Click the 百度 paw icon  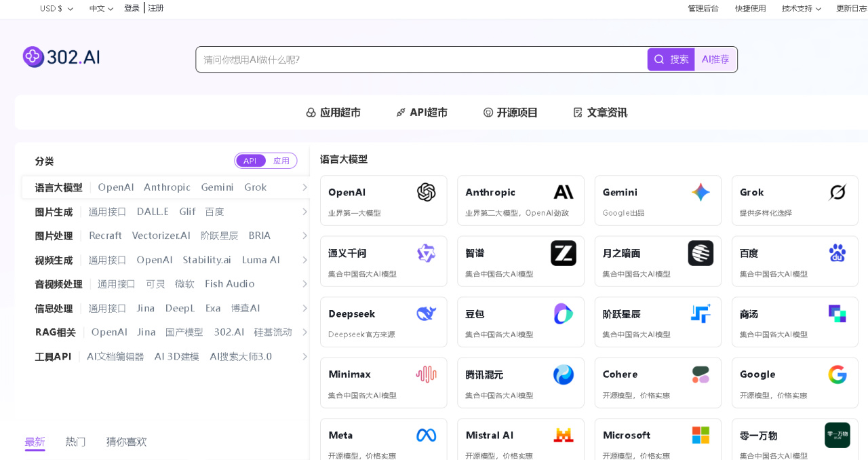tap(837, 253)
